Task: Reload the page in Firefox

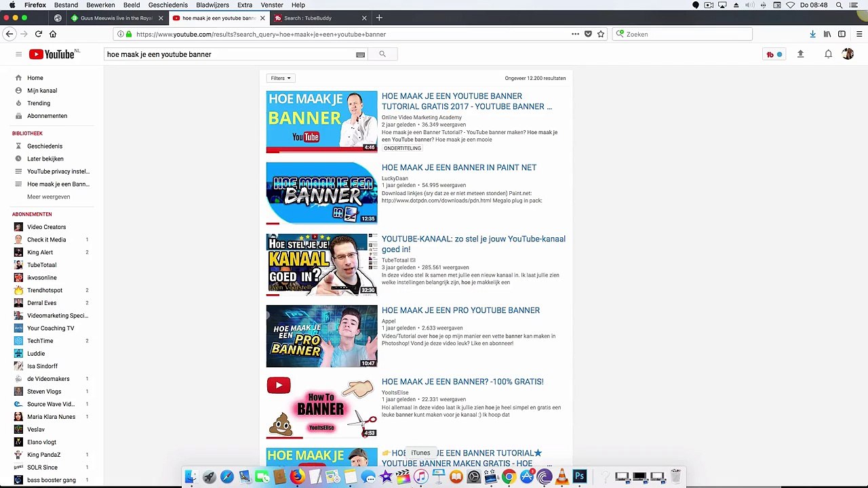Action: point(39,34)
